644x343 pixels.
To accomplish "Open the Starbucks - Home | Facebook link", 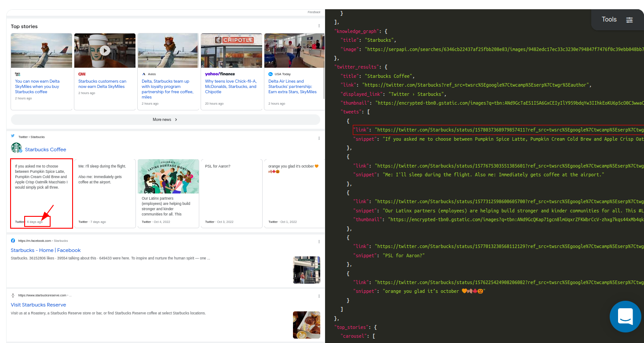I will click(x=45, y=250).
